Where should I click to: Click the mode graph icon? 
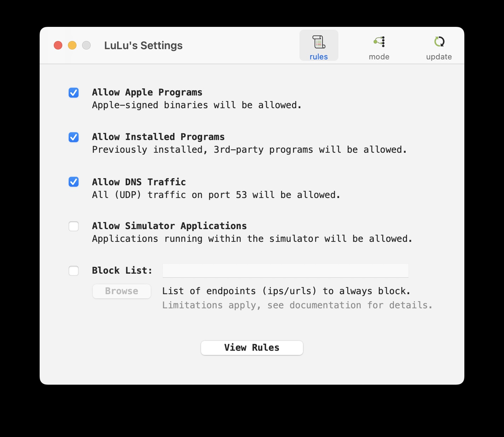click(x=379, y=41)
